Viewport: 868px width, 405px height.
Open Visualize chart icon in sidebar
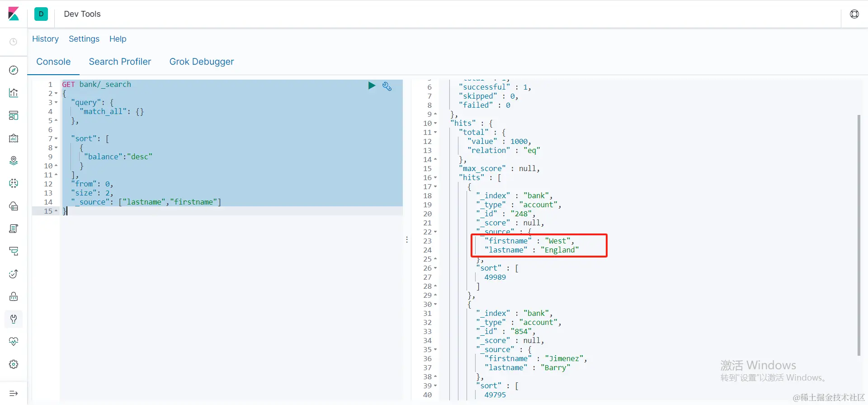click(14, 93)
